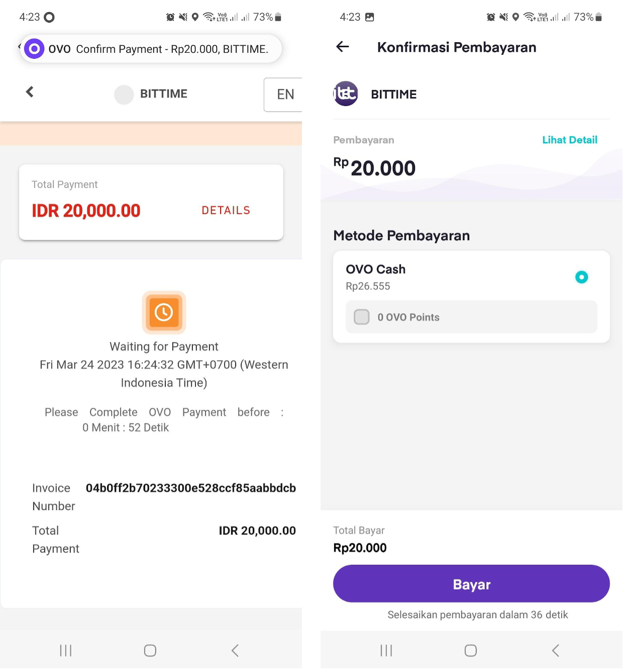Tap the purple Bayar button
The height and width of the screenshot is (672, 626).
click(471, 584)
